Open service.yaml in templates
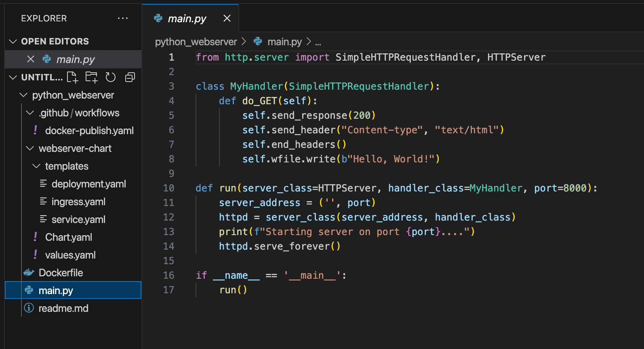This screenshot has width=644, height=349. pyautogui.click(x=78, y=219)
